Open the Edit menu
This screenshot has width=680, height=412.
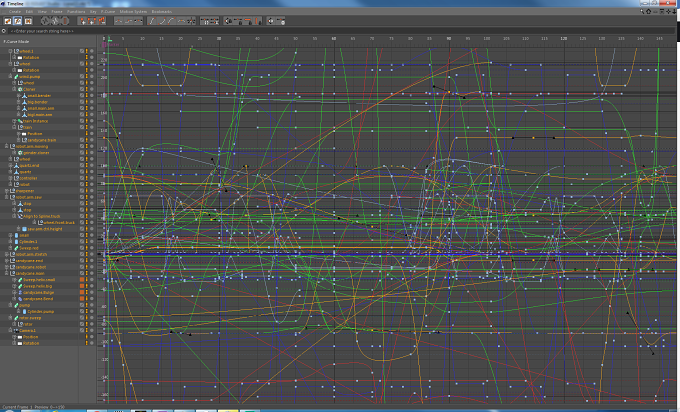(x=29, y=11)
